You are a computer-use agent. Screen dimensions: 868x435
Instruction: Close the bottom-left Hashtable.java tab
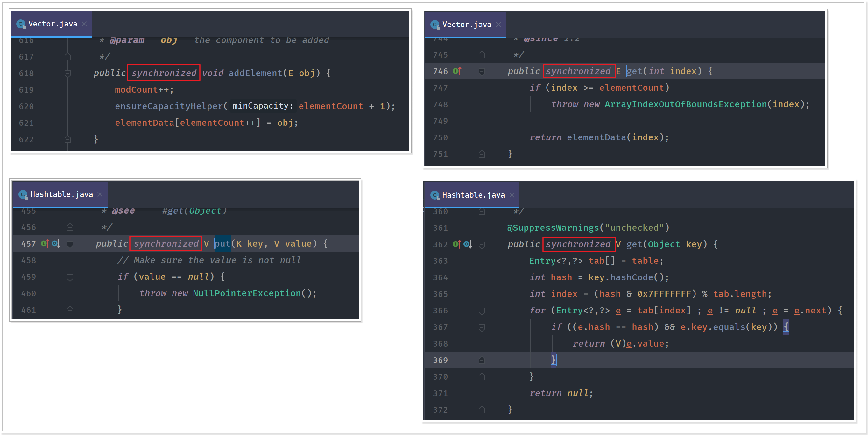pos(100,194)
